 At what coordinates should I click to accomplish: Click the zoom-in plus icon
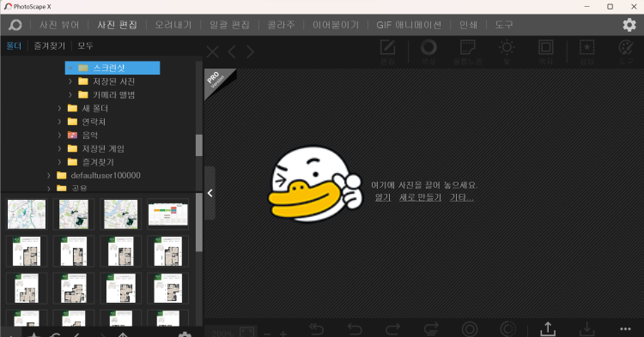coord(283,334)
